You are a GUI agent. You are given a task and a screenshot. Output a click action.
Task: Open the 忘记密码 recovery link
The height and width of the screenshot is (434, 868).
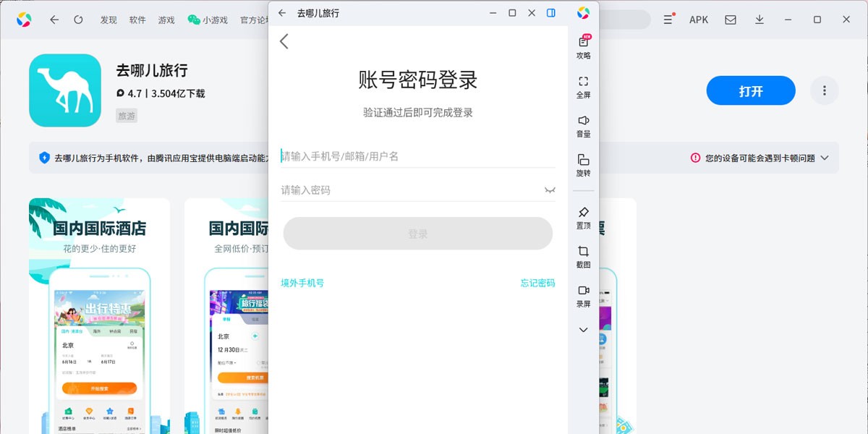click(x=537, y=283)
